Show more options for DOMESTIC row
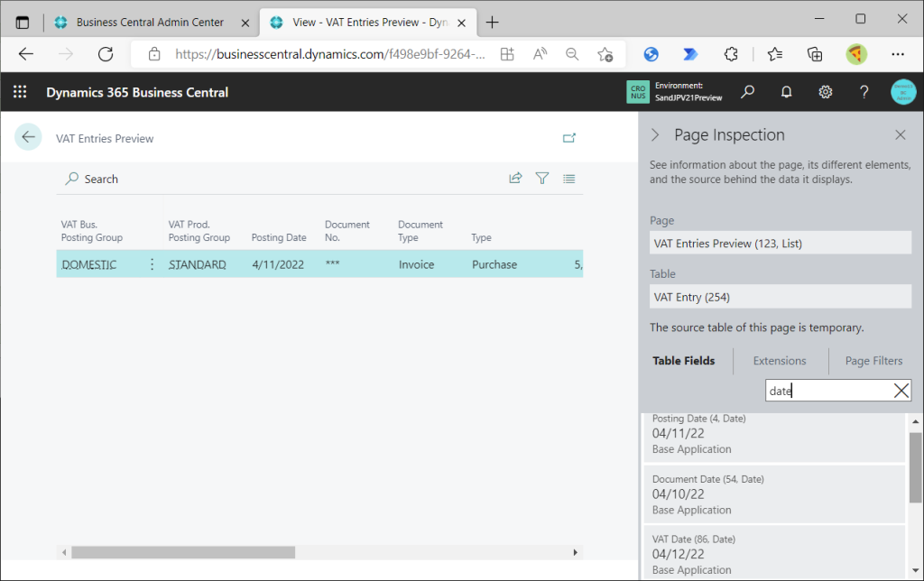The height and width of the screenshot is (581, 924). click(152, 264)
